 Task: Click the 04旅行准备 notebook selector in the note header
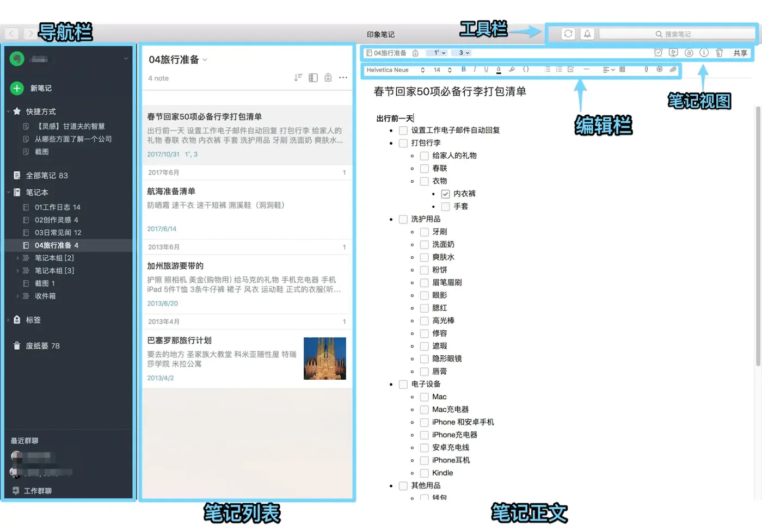386,53
